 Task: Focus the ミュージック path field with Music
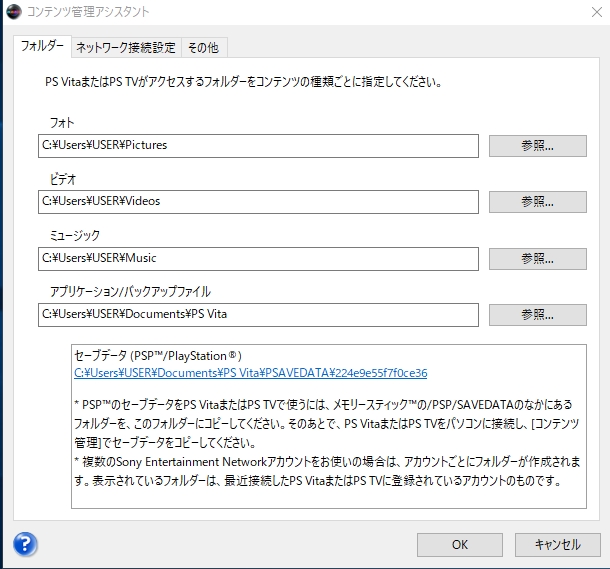click(x=258, y=259)
